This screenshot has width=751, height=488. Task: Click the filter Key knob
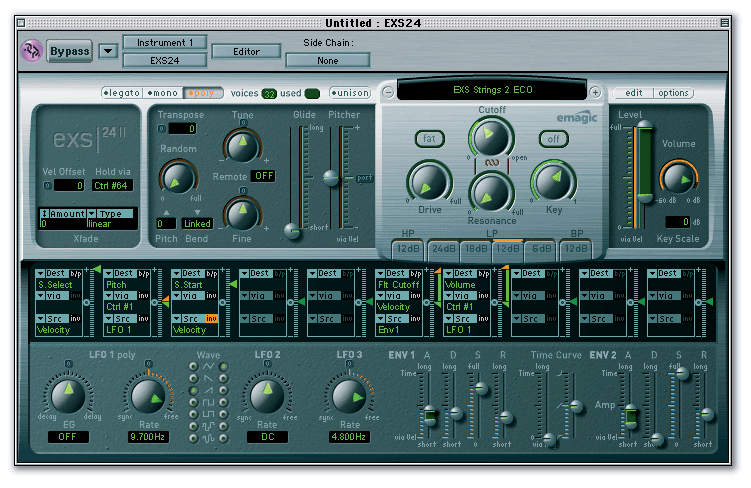pyautogui.click(x=554, y=182)
